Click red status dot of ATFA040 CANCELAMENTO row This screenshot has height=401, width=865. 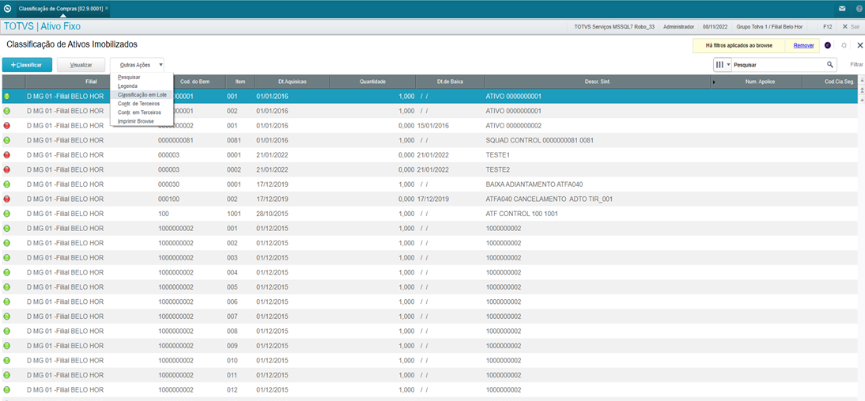[7, 199]
